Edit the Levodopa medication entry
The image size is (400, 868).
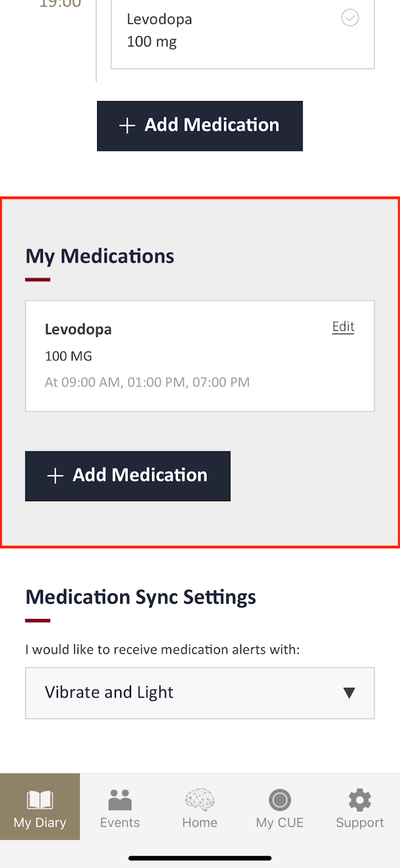coord(343,327)
